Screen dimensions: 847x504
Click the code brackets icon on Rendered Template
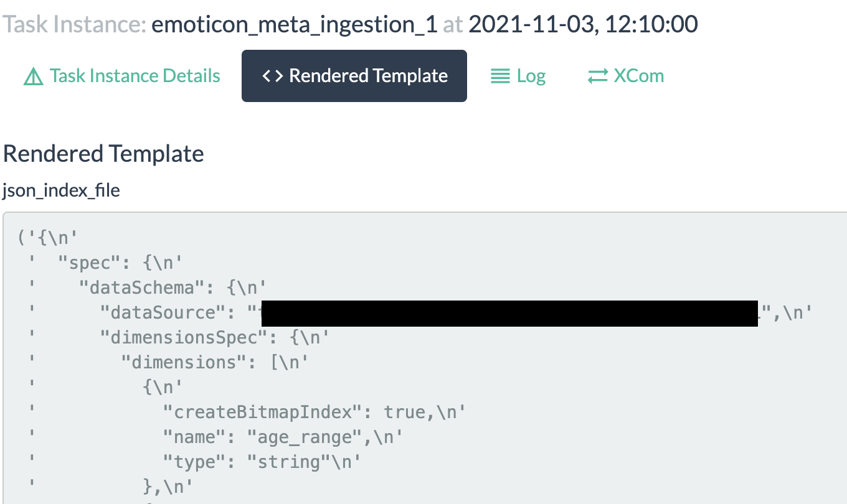click(272, 76)
